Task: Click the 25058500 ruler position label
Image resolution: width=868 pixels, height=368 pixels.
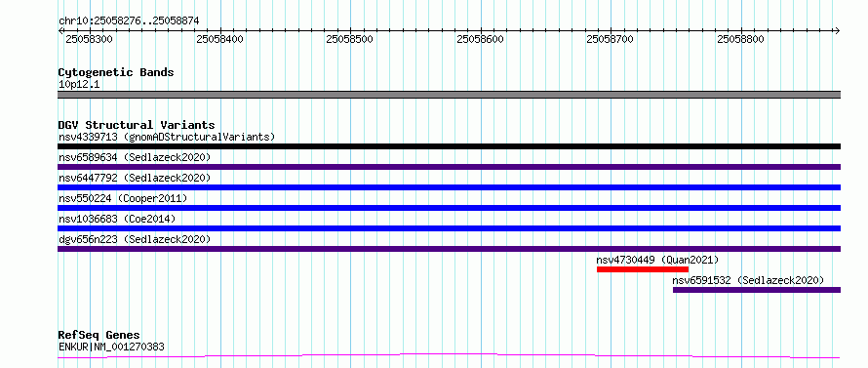Action: pyautogui.click(x=349, y=39)
